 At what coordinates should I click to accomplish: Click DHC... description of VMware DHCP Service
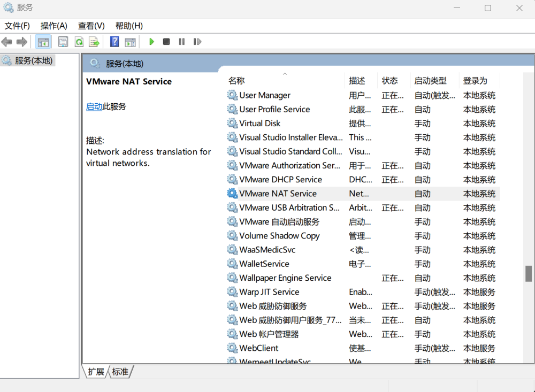pyautogui.click(x=360, y=180)
